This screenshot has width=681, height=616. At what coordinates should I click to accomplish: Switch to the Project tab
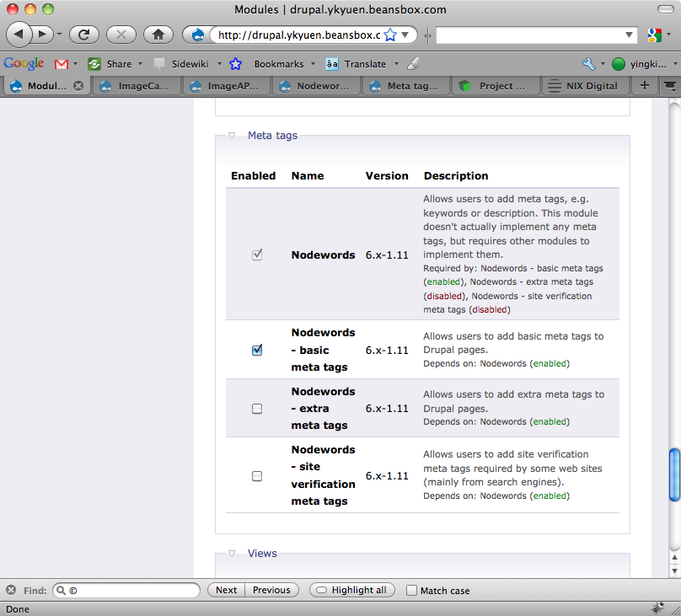[494, 85]
